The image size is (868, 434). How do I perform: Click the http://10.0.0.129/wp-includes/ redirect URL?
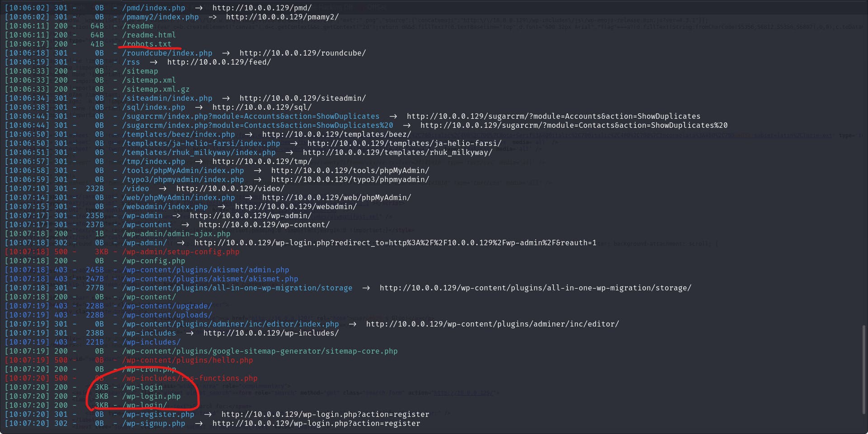point(271,333)
